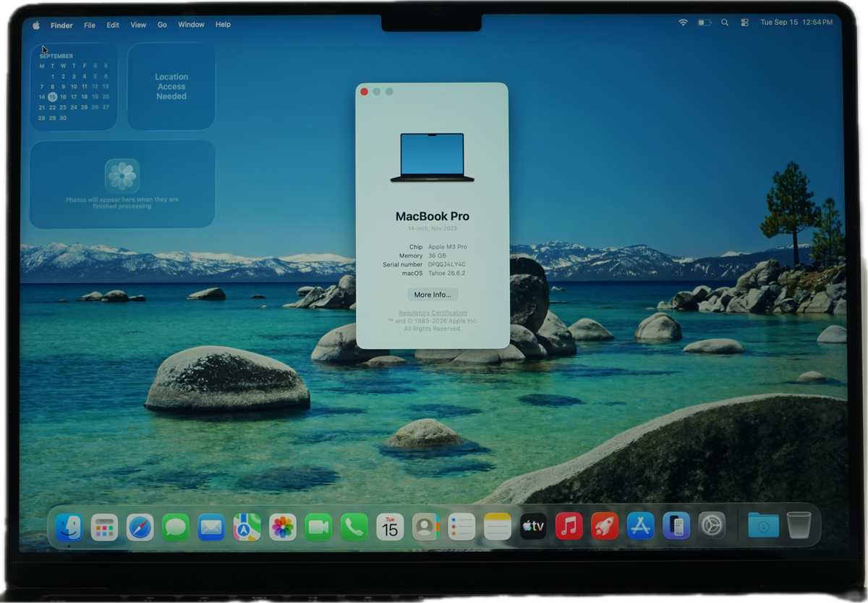Screen dimensions: 868x603
Task: Click the MacBook Pro title text
Action: click(x=433, y=216)
